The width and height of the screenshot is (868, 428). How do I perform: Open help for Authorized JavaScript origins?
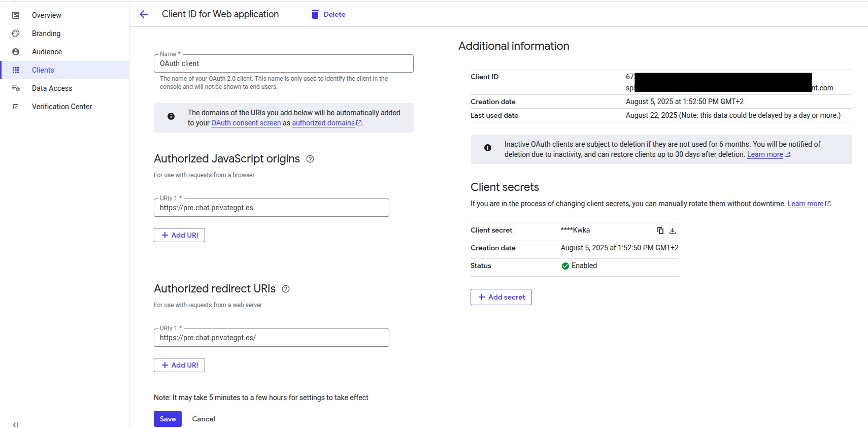coord(310,159)
